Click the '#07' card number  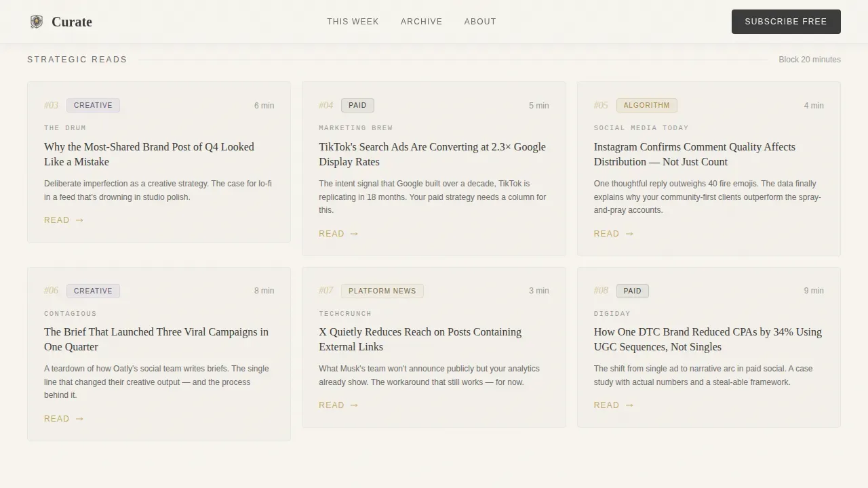click(326, 290)
